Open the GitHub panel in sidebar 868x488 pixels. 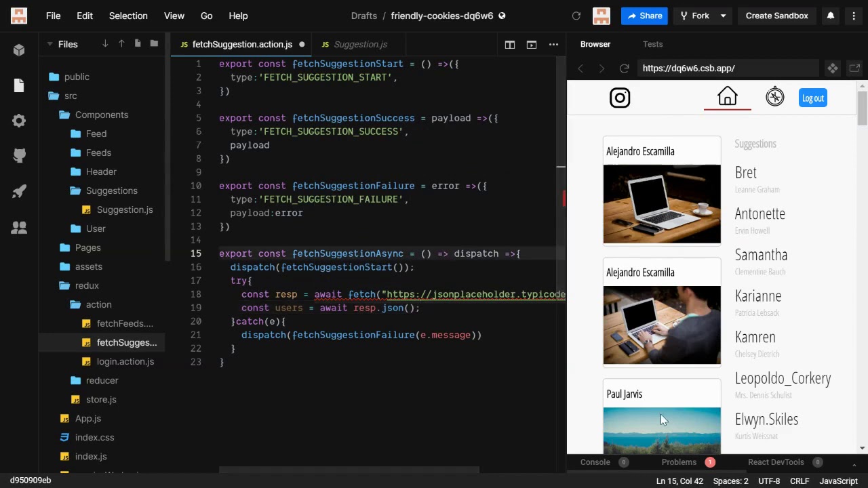19,156
